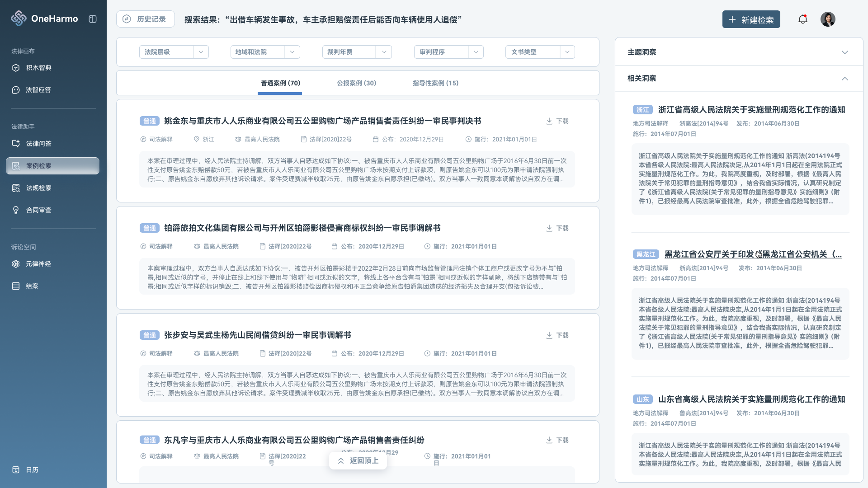Click the OneHarmo logo icon
This screenshot has width=868, height=488.
click(x=19, y=19)
